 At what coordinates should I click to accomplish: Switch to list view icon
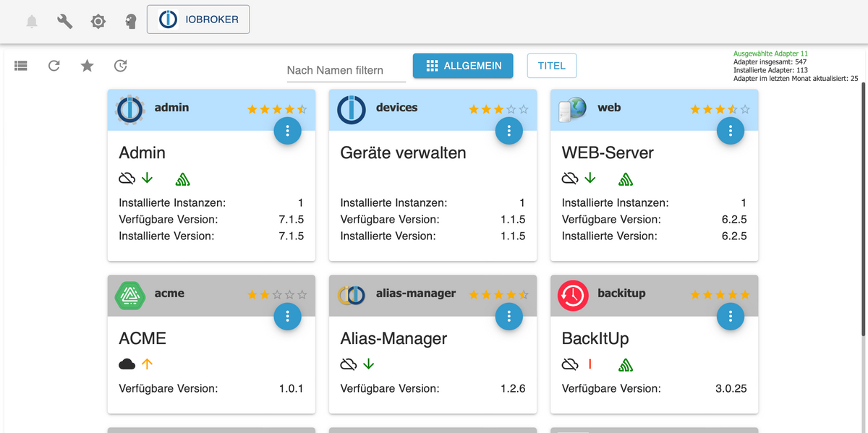(20, 66)
